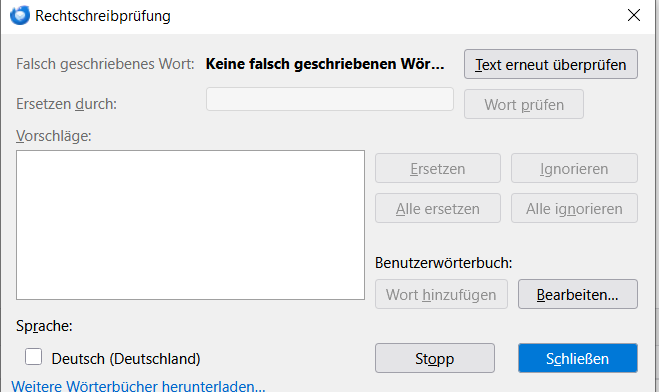Click the Ignorieren button

point(574,168)
